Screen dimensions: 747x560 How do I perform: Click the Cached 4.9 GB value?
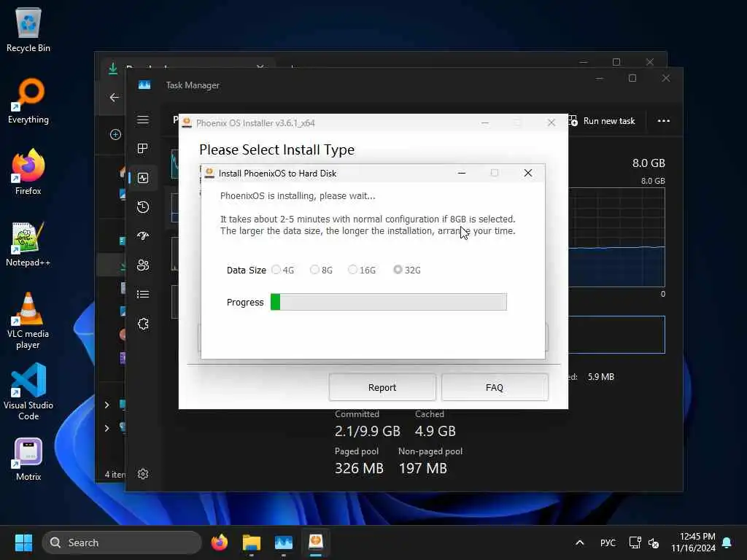(x=436, y=431)
